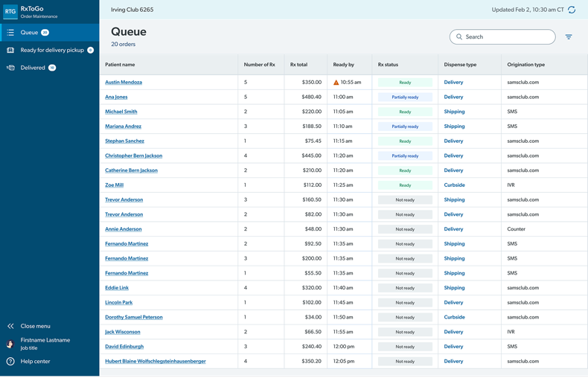Open the Delivered menu item
Image resolution: width=588 pixels, height=381 pixels.
[50, 68]
